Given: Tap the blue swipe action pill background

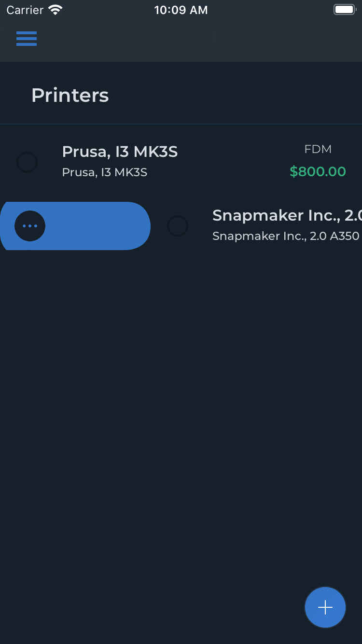Looking at the screenshot, I should (97, 226).
